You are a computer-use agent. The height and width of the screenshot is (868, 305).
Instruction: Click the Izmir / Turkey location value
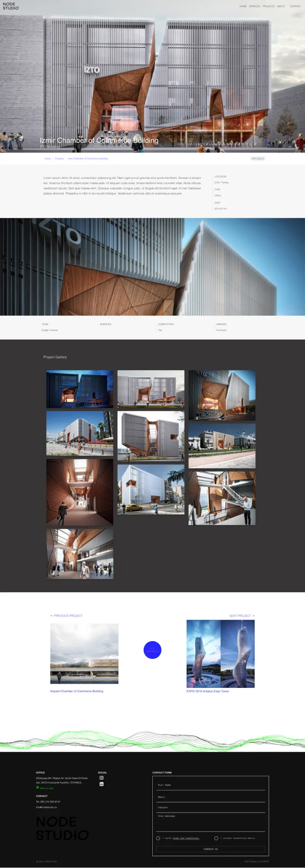pyautogui.click(x=221, y=182)
